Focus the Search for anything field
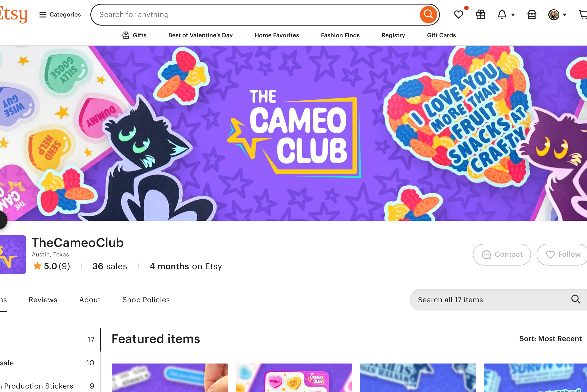The image size is (587, 392). coord(256,14)
